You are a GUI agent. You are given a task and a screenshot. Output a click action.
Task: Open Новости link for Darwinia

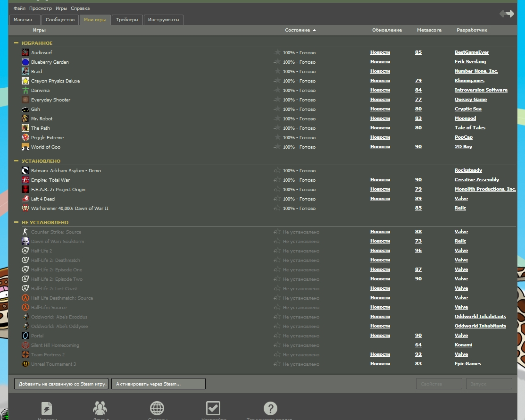(x=380, y=90)
